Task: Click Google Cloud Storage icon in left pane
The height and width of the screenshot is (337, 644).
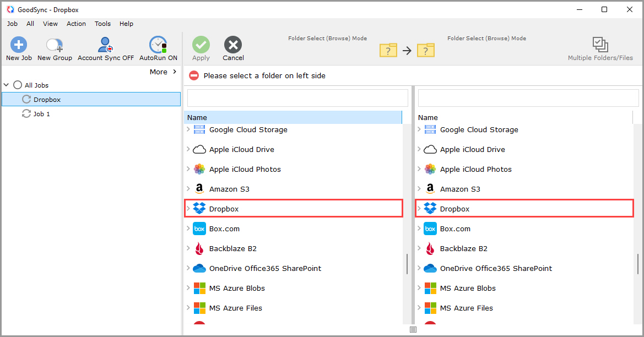Action: [199, 130]
